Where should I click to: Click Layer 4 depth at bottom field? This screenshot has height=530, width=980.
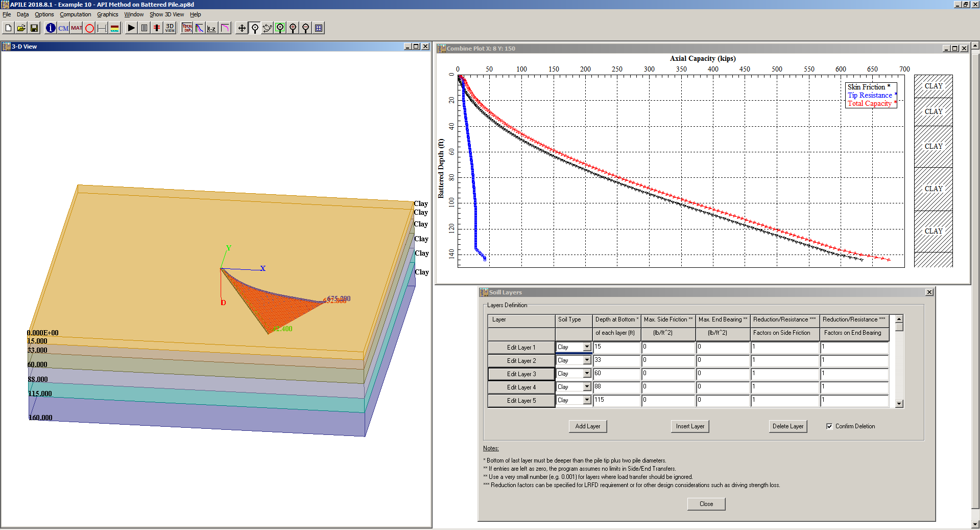coord(616,387)
